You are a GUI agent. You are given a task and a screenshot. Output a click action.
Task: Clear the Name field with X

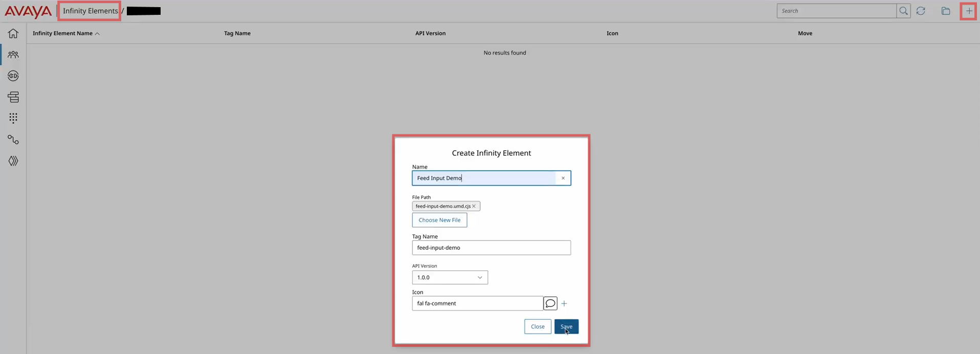tap(563, 178)
